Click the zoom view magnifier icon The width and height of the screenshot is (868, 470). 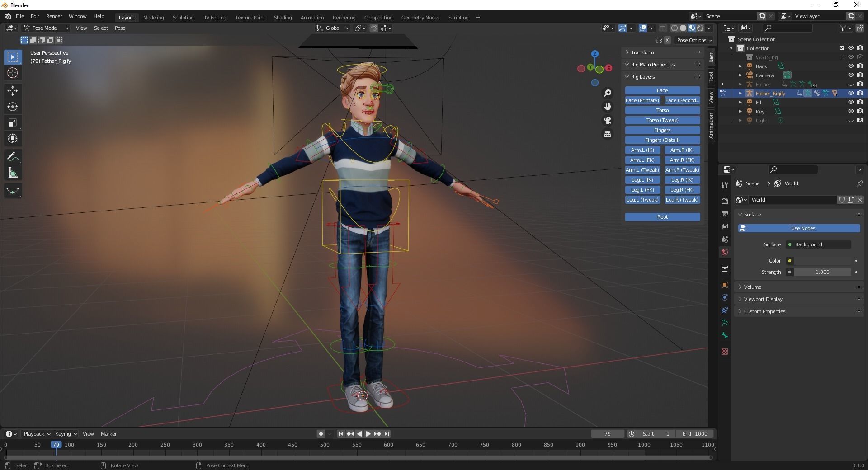click(x=608, y=93)
